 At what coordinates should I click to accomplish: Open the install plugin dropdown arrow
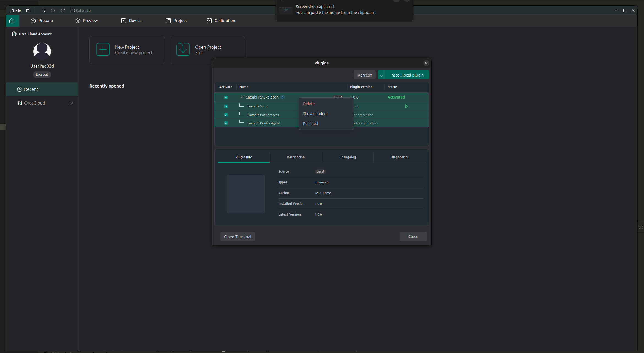click(x=381, y=75)
